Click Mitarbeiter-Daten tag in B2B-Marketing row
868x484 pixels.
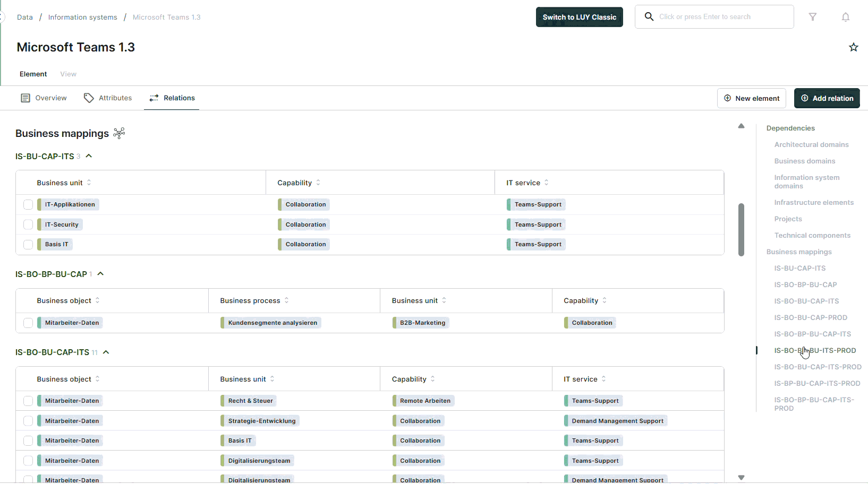coord(70,323)
